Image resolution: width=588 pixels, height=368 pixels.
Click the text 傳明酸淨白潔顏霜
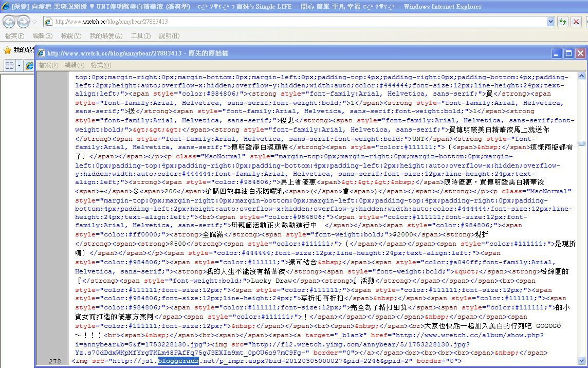tap(260, 147)
